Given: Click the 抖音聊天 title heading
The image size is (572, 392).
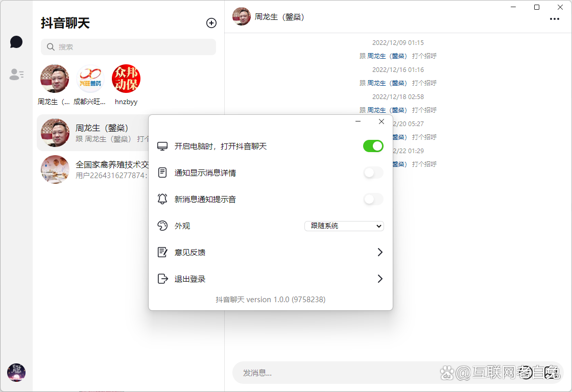Looking at the screenshot, I should [x=65, y=23].
